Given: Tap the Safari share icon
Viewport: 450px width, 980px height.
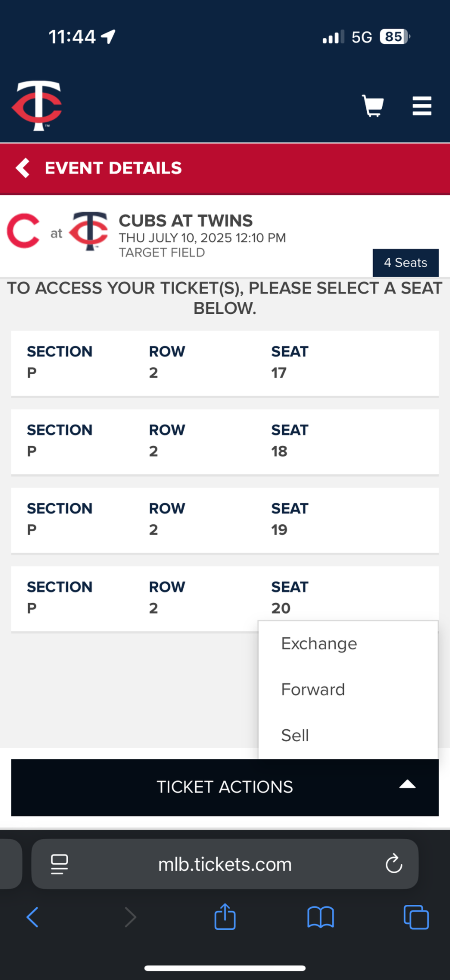Looking at the screenshot, I should 225,917.
